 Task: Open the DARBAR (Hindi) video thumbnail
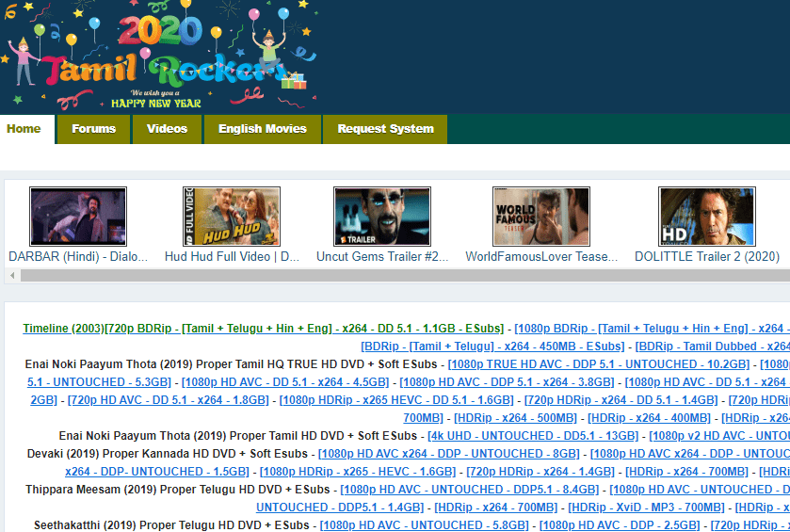tap(78, 217)
